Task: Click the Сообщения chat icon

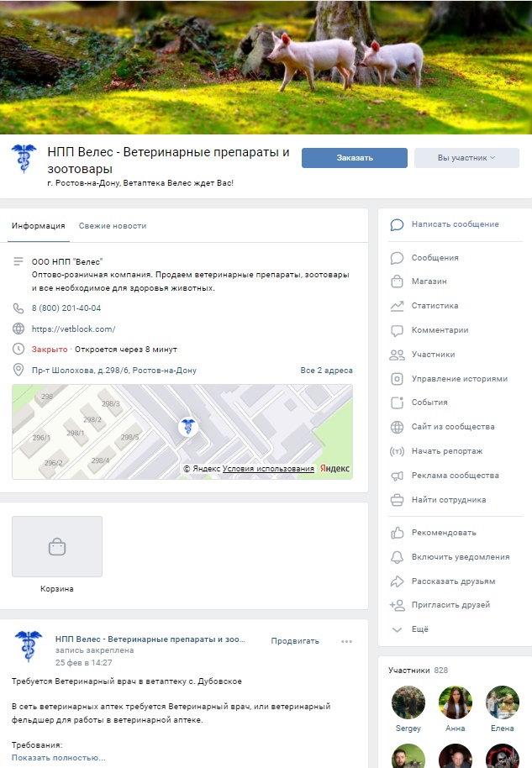Action: [x=397, y=258]
